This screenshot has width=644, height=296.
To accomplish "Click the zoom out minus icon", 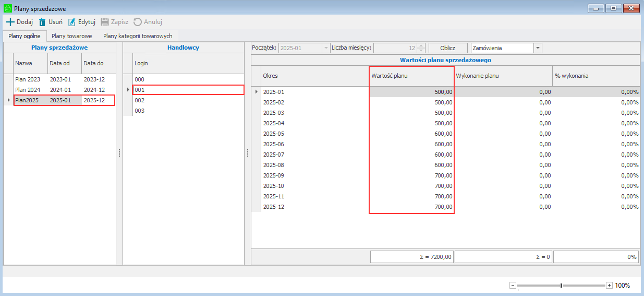I will 513,286.
